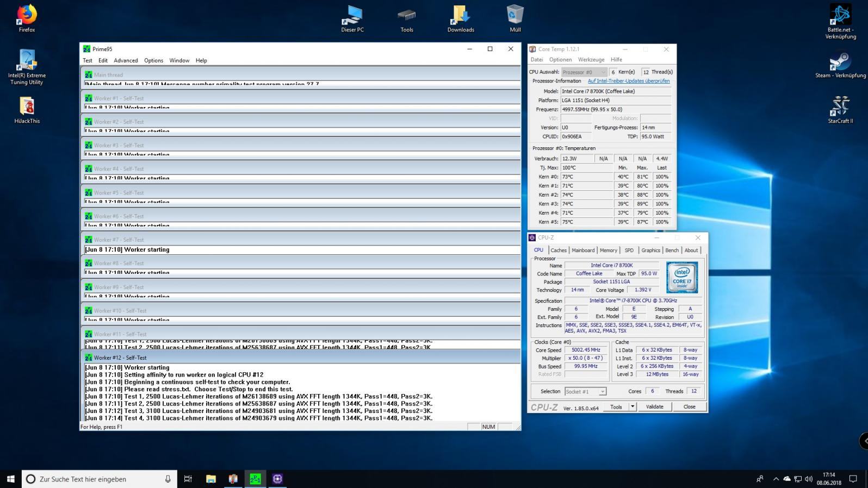Click the OneDrive cloud tray icon
This screenshot has width=868, height=488.
point(787,479)
